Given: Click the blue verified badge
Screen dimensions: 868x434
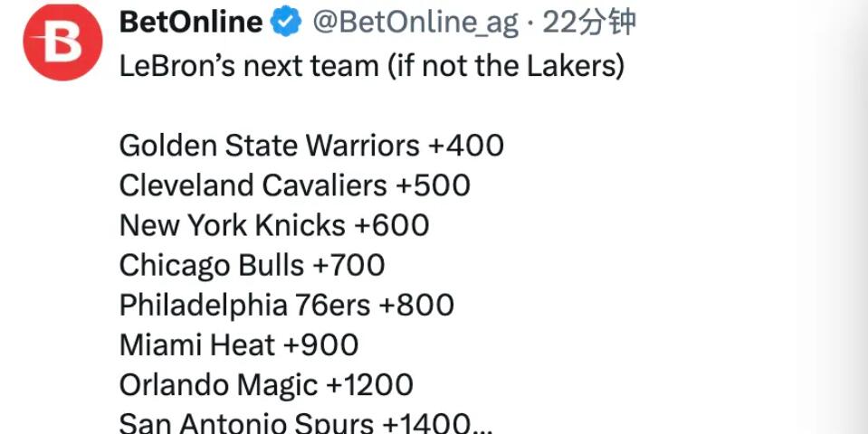Looking at the screenshot, I should click(288, 24).
